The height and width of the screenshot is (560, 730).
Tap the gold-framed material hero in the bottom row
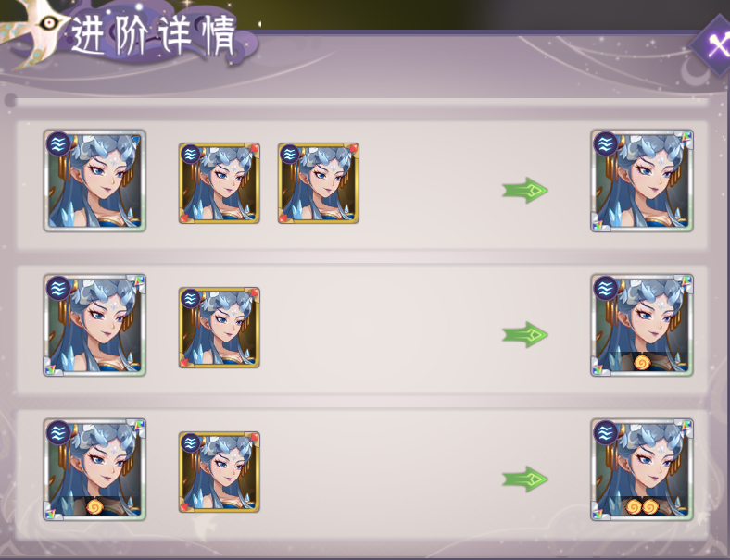[220, 472]
